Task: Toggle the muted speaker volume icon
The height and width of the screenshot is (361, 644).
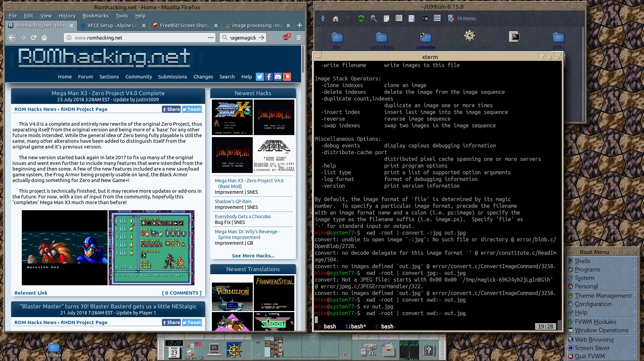Action: click(x=190, y=352)
